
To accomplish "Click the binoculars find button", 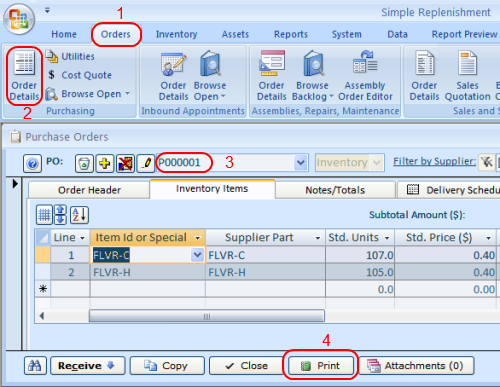I will point(35,366).
